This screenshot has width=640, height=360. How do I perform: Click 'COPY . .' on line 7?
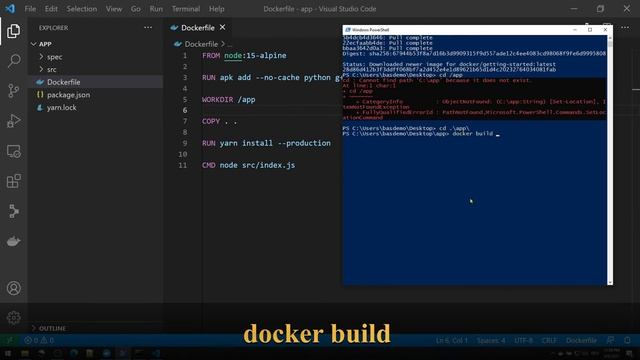(219, 121)
